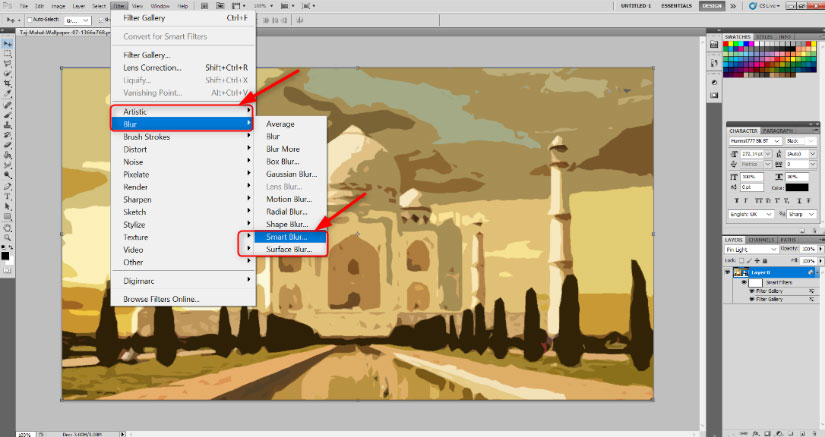Screen dimensions: 825x437
Task: Enable the Auto-Select checkbox
Action: tap(29, 20)
